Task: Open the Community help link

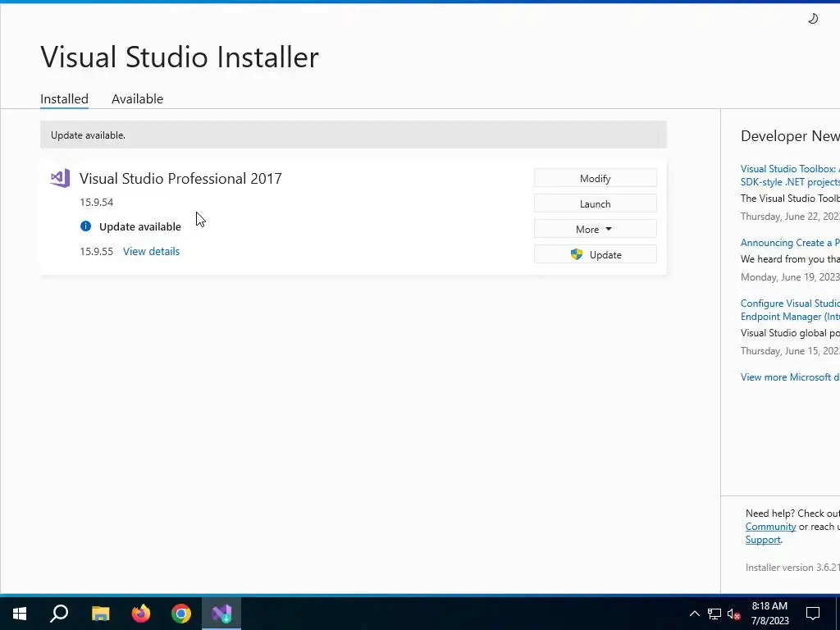Action: 770,527
